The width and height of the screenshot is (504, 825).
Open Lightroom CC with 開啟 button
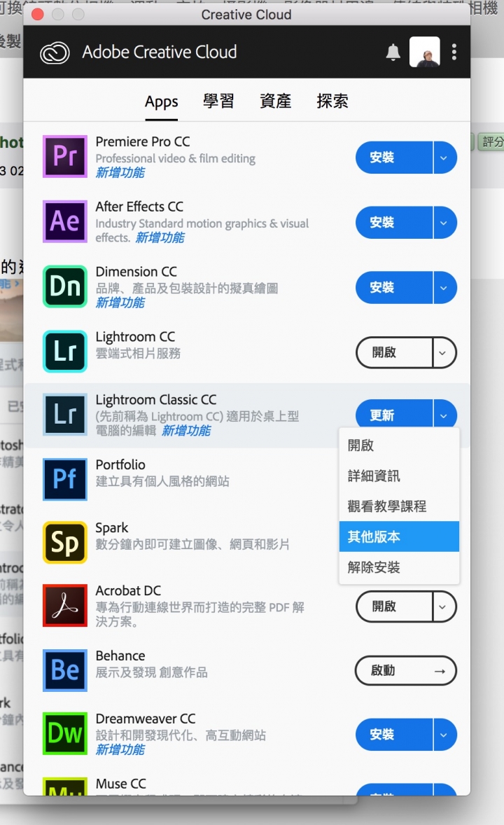tap(394, 352)
